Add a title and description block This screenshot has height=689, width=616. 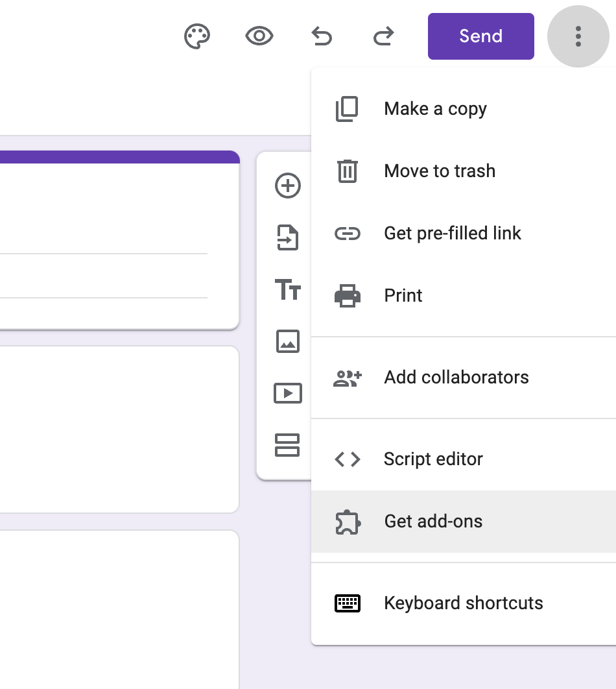[x=288, y=289]
